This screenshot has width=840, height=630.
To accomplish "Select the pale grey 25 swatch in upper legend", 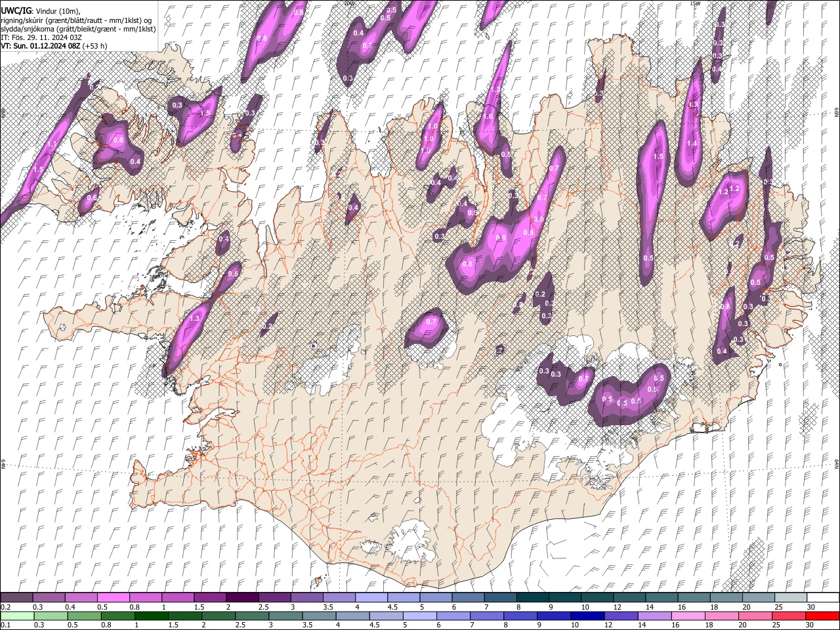I will tap(790, 598).
